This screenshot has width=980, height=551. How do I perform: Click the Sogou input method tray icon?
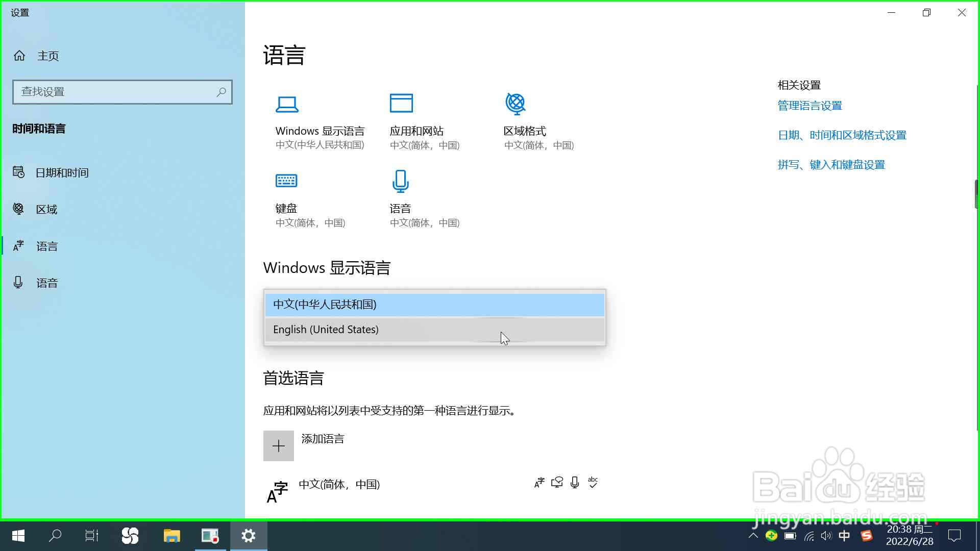coord(866,536)
